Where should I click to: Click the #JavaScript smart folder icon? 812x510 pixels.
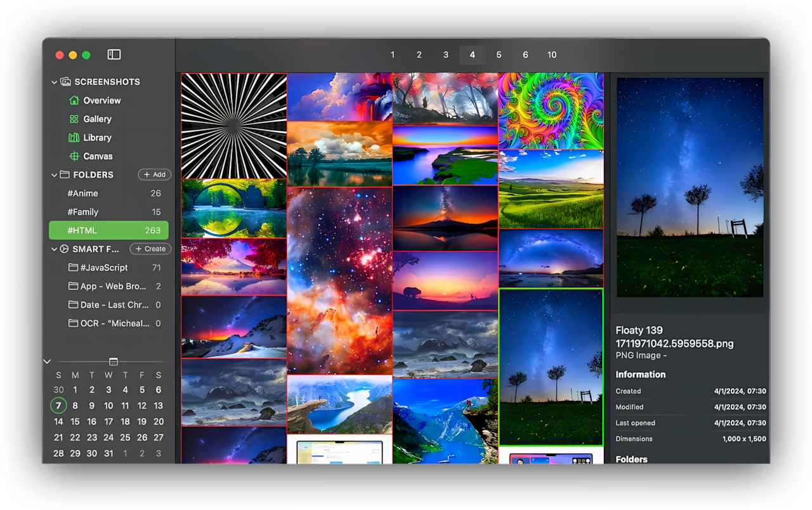pyautogui.click(x=74, y=268)
